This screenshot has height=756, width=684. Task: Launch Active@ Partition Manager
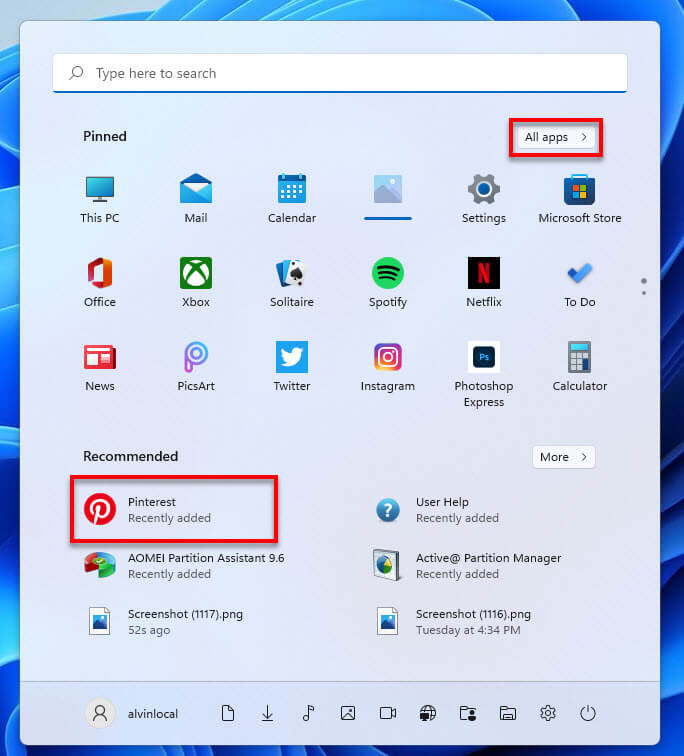[x=467, y=566]
